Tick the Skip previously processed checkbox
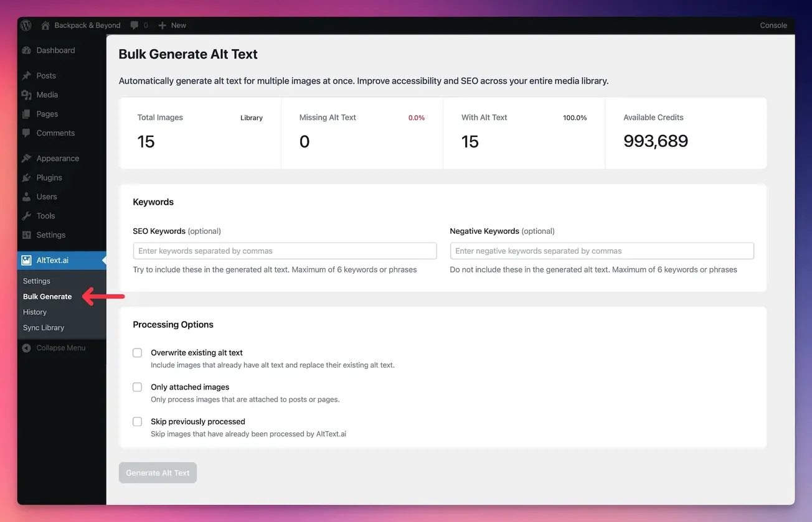Screen dimensions: 812x522 point(138,422)
